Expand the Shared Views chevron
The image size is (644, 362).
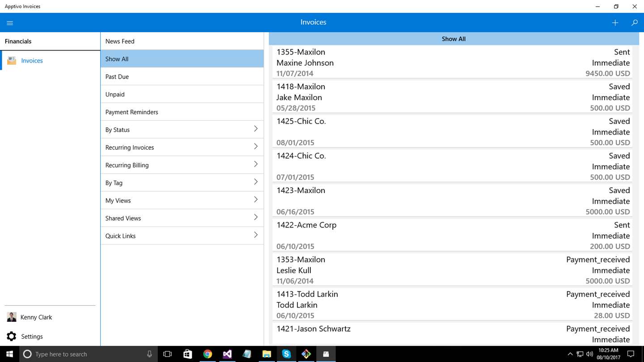coord(256,217)
